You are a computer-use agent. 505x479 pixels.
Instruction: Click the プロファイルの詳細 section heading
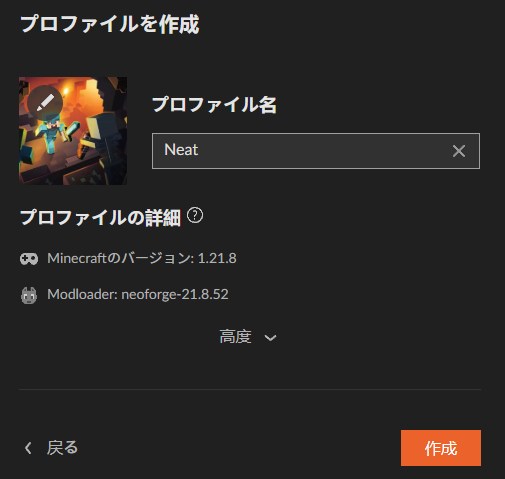[100, 218]
